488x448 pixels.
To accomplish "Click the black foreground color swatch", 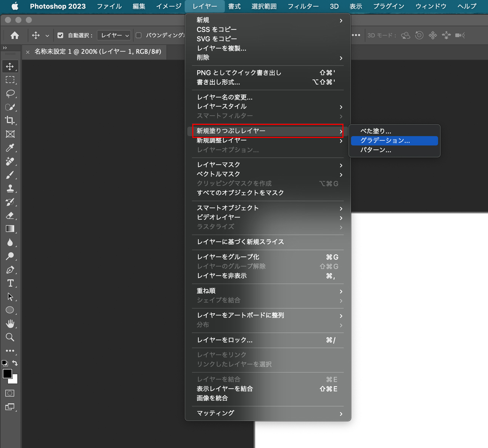I will pyautogui.click(x=7, y=373).
